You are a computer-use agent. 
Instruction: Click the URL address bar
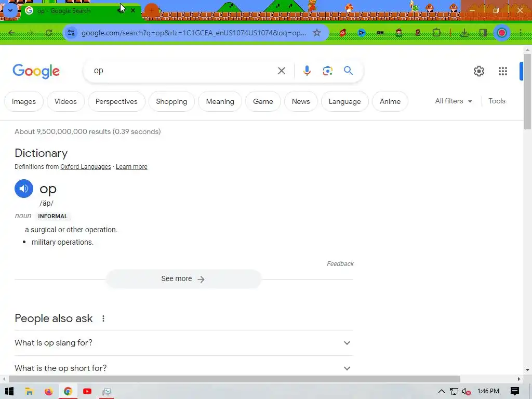[194, 33]
